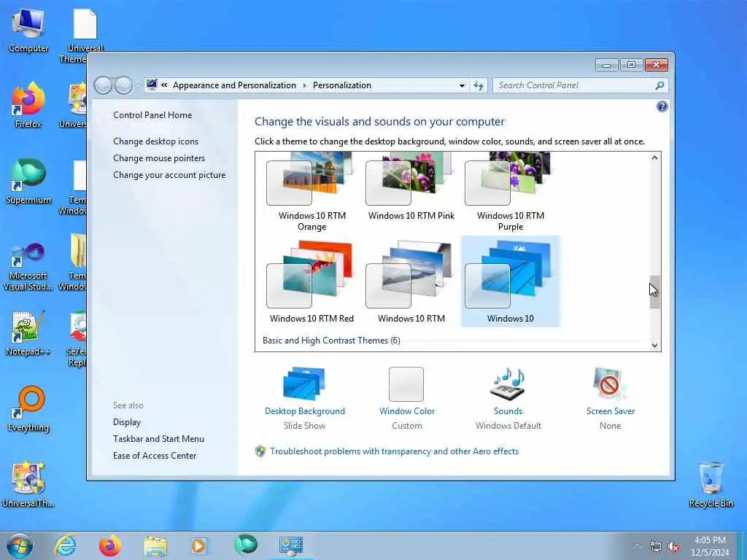Select the Supermium desktop shortcut
The height and width of the screenshot is (560, 747).
click(28, 182)
